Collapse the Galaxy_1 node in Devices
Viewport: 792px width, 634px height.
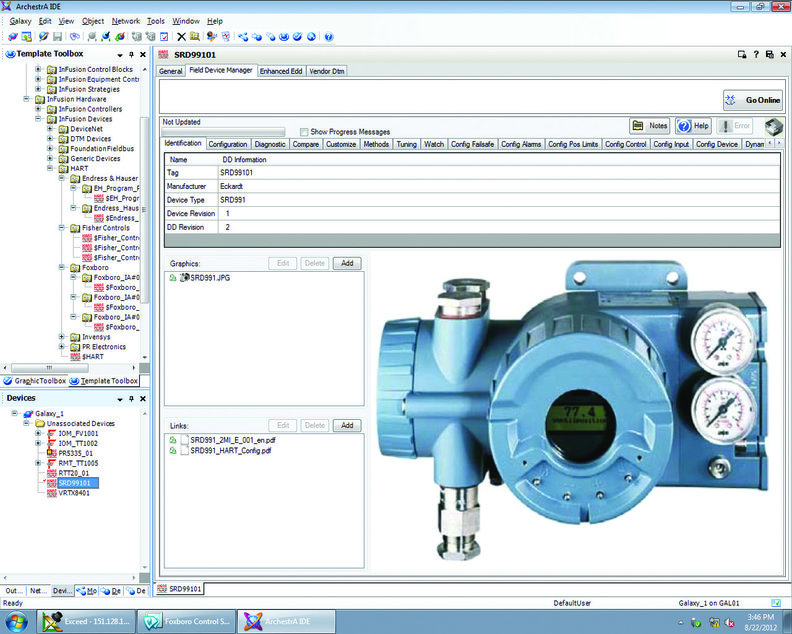[x=15, y=413]
